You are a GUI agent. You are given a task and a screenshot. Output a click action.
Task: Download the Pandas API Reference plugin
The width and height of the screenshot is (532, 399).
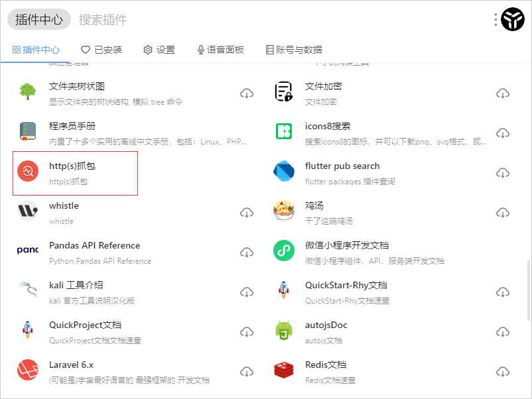247,253
